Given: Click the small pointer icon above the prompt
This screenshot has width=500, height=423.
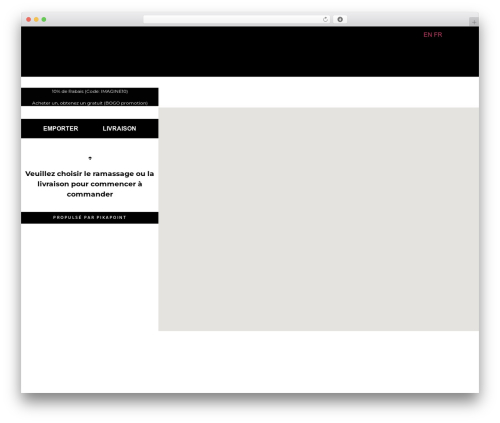Looking at the screenshot, I should pyautogui.click(x=90, y=158).
